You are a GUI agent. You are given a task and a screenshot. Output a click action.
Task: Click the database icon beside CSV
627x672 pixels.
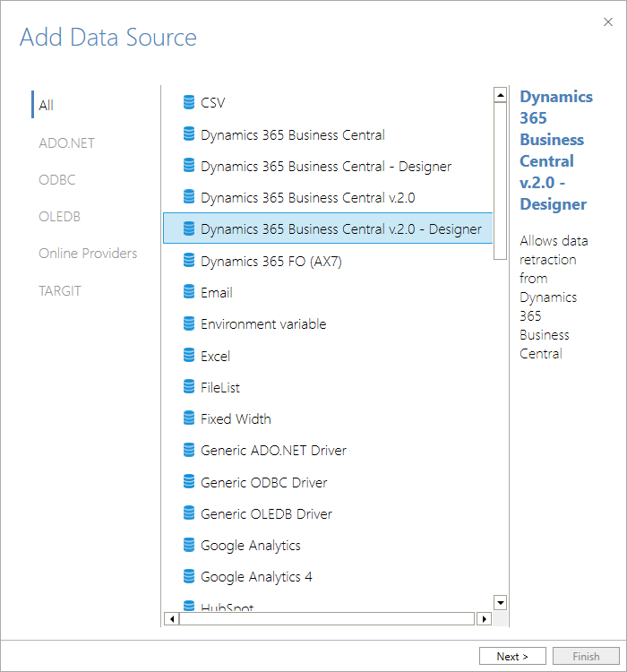click(189, 102)
